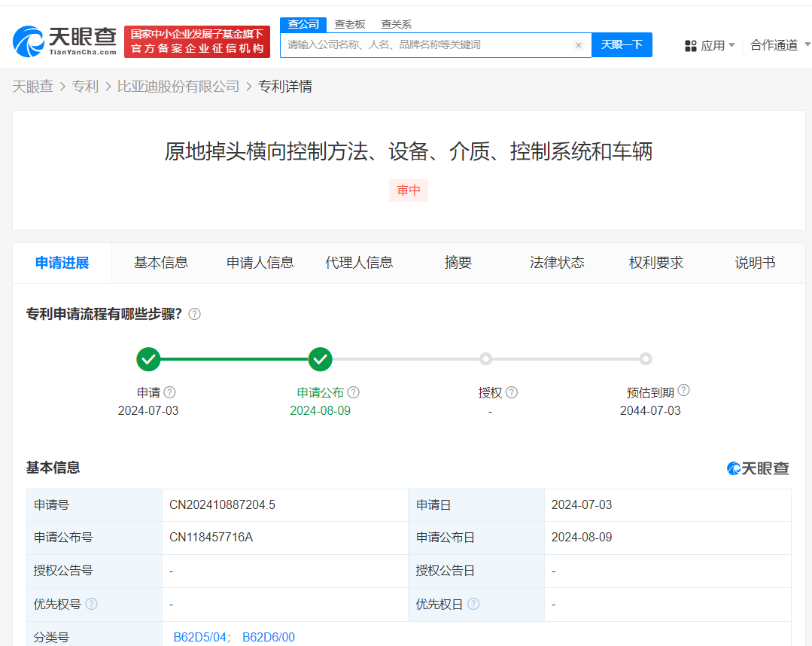Viewport: 812px width, 646px height.
Task: Open the 应用 apps grid icon
Action: (x=691, y=45)
